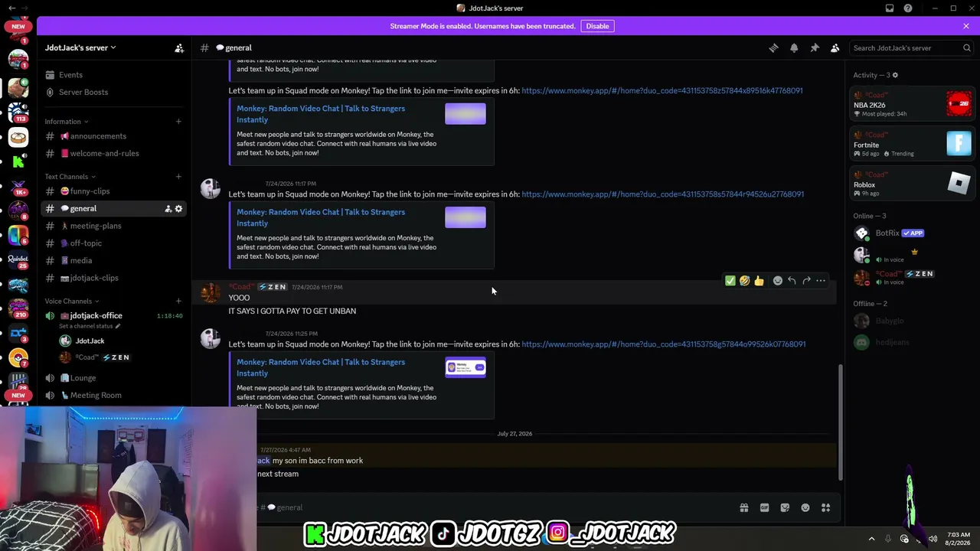Disable Streamer Mode
The image size is (980, 551).
click(597, 26)
